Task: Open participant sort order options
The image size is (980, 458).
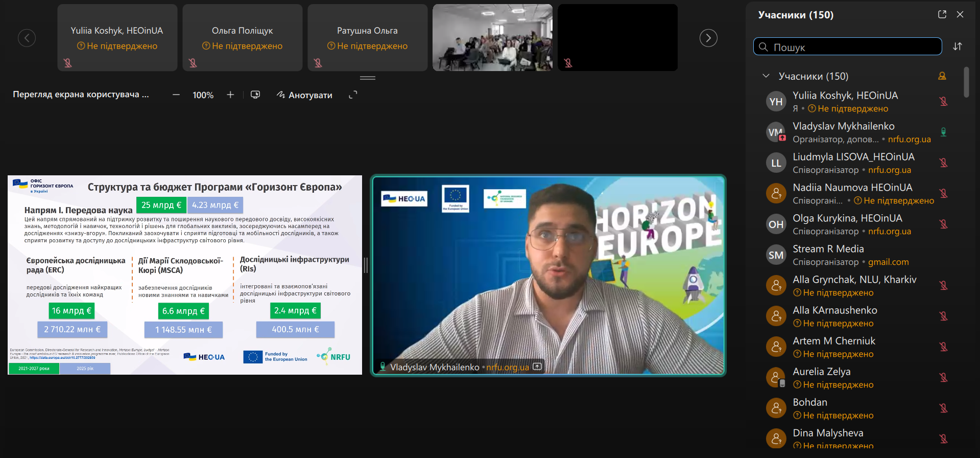Action: [x=958, y=47]
